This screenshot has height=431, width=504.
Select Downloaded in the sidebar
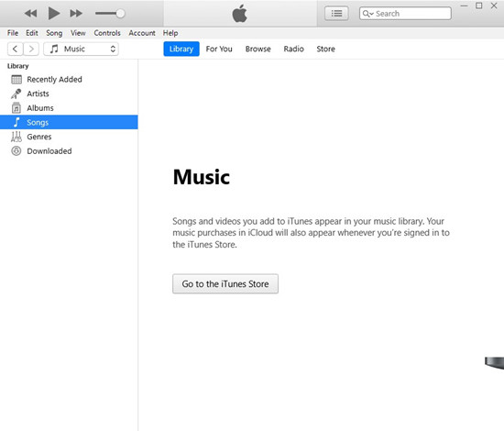(69, 150)
